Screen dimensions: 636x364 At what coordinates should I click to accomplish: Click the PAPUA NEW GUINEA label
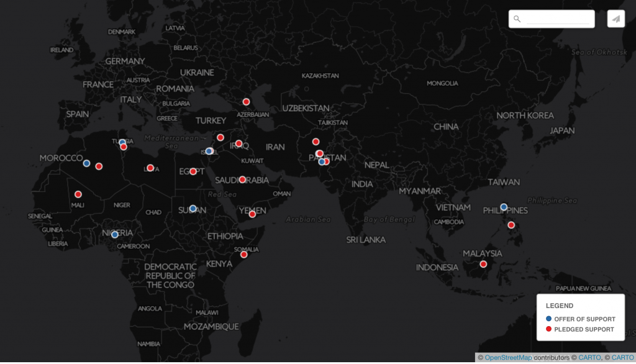coord(583,288)
